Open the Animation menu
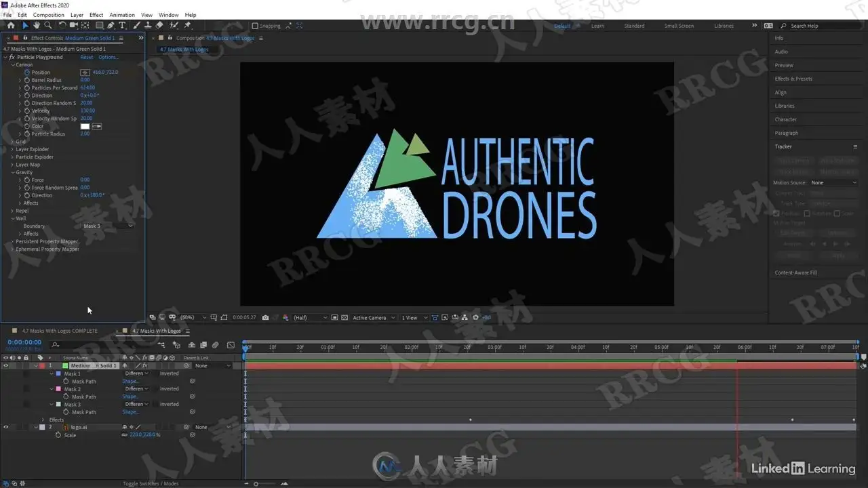868x488 pixels. coord(122,15)
